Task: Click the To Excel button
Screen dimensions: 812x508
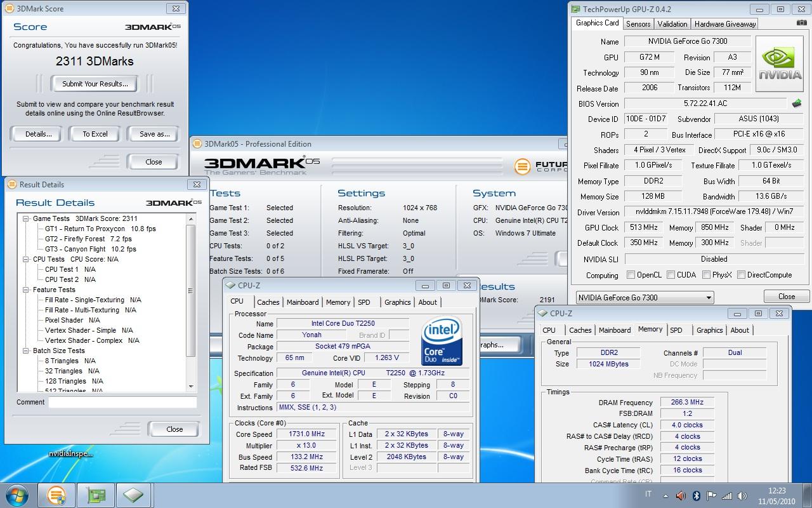Action: 95,134
